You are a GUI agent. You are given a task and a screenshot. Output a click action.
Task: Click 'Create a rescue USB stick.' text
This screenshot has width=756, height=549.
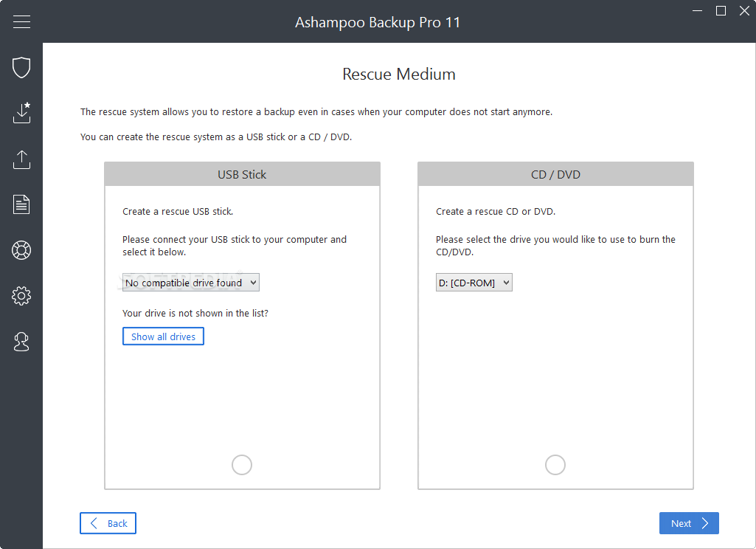point(178,211)
